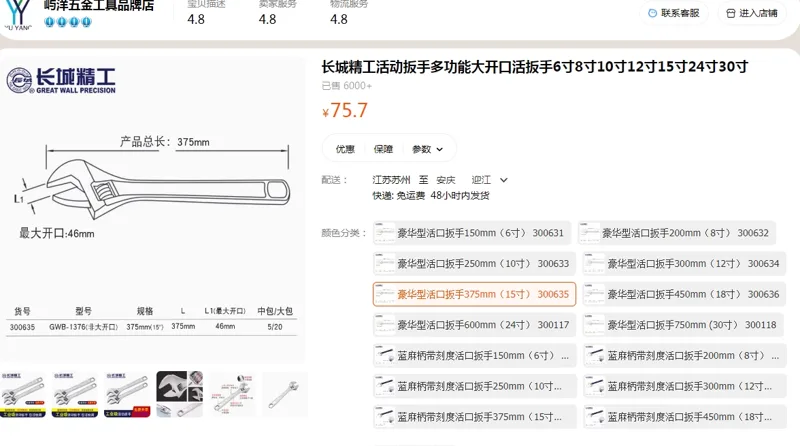Open the last single-wrench thumbnail
Image resolution: width=800 pixels, height=446 pixels.
pos(285,394)
